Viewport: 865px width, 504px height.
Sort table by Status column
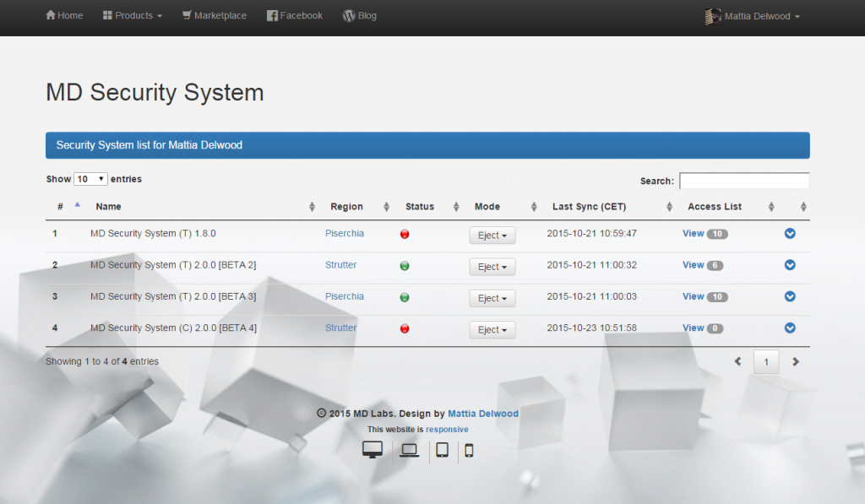(432, 206)
